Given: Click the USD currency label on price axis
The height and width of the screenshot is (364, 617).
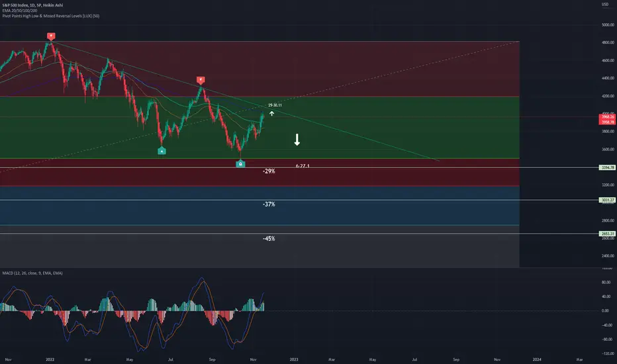Looking at the screenshot, I should [605, 5].
